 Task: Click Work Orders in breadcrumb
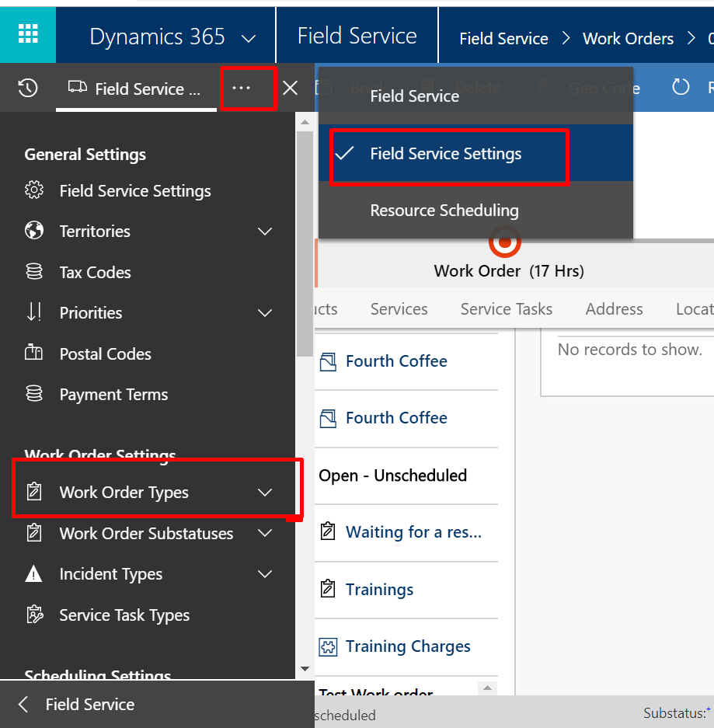click(x=628, y=38)
